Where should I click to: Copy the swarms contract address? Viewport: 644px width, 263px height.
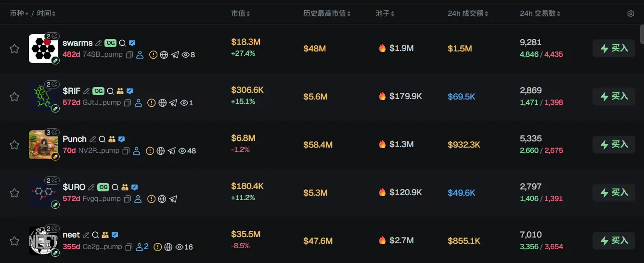[129, 55]
